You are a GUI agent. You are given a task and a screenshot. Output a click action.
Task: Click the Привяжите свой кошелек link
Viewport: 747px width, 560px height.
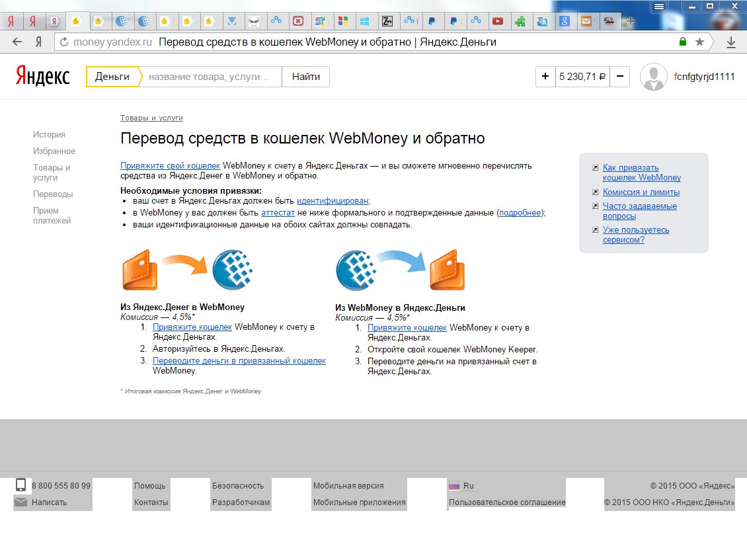click(x=170, y=165)
